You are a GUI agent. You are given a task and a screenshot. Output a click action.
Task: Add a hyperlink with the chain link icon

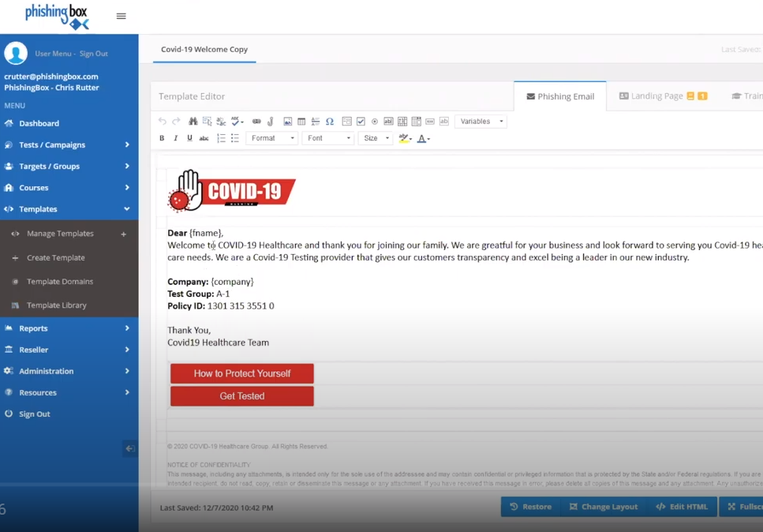coord(256,121)
